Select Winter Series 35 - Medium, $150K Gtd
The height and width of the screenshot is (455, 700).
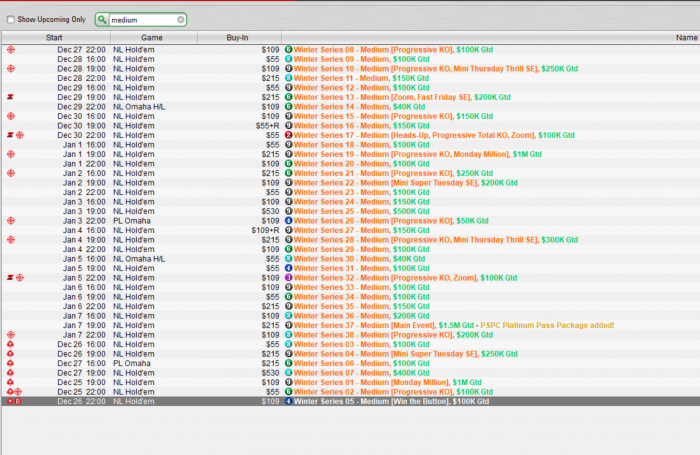pyautogui.click(x=362, y=306)
